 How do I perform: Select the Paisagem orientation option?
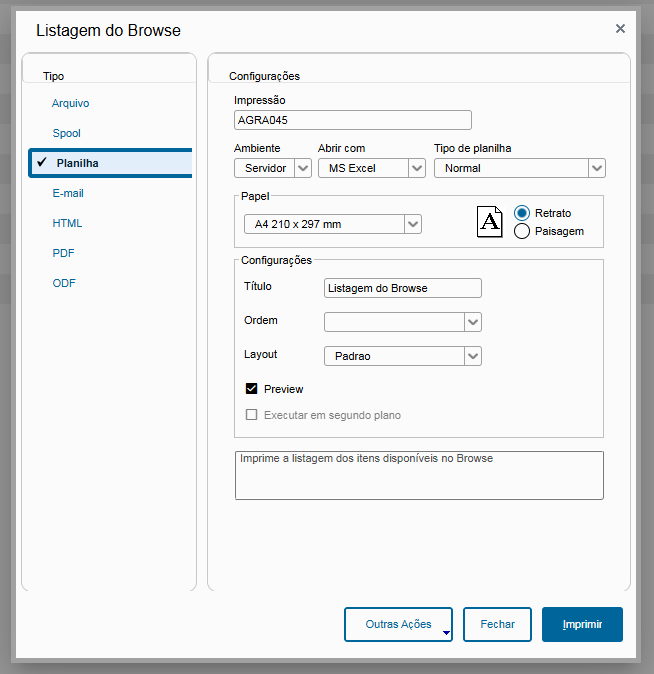522,231
